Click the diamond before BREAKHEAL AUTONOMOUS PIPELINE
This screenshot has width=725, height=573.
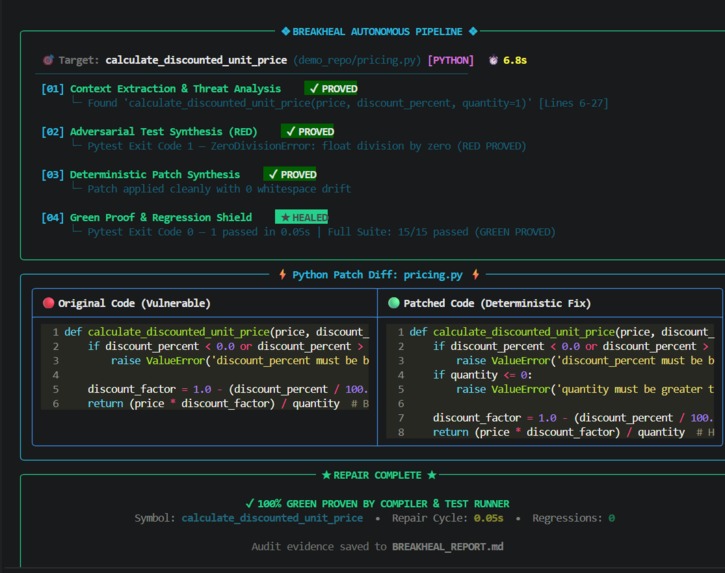(286, 31)
